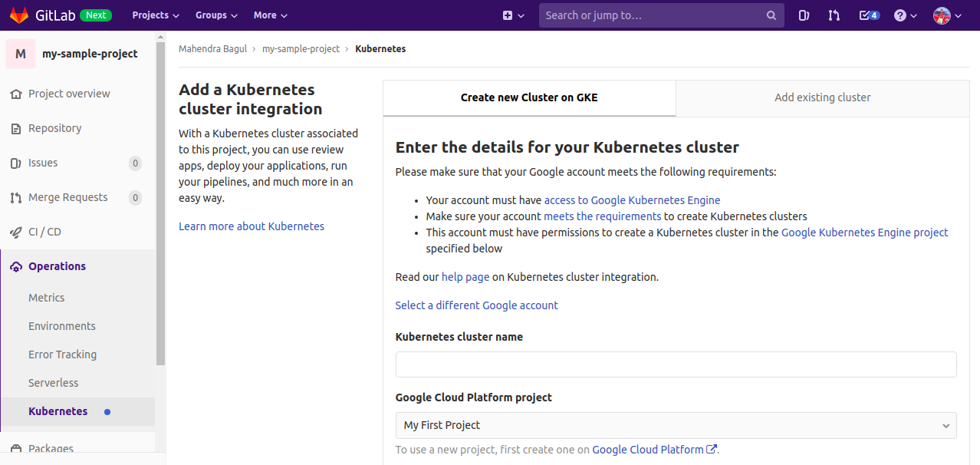
Task: Open meets the requirements link
Action: pyautogui.click(x=603, y=216)
